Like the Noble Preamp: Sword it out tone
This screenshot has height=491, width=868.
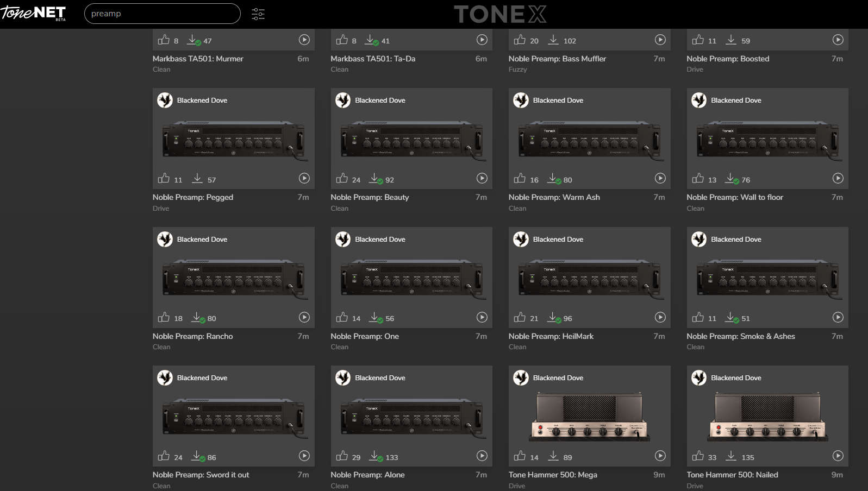coord(164,456)
